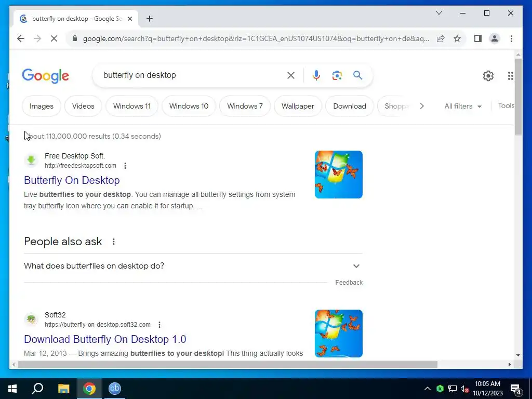
Task: Open the All filters dropdown
Action: [463, 106]
